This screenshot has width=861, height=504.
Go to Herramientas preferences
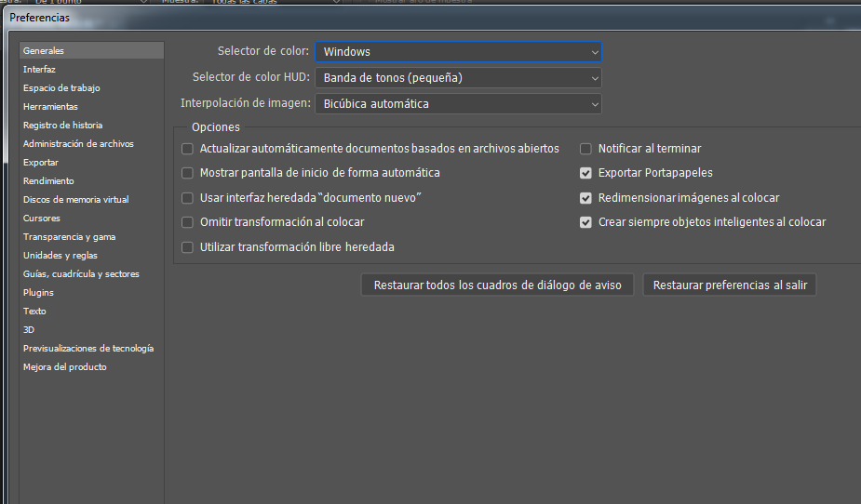(92, 106)
